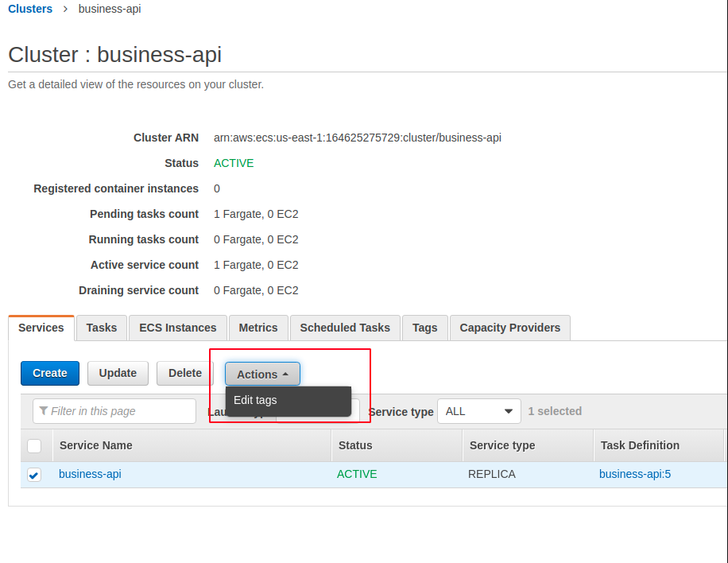Screen dimensions: 728x563
Task: Click the Delete service button
Action: tap(185, 373)
